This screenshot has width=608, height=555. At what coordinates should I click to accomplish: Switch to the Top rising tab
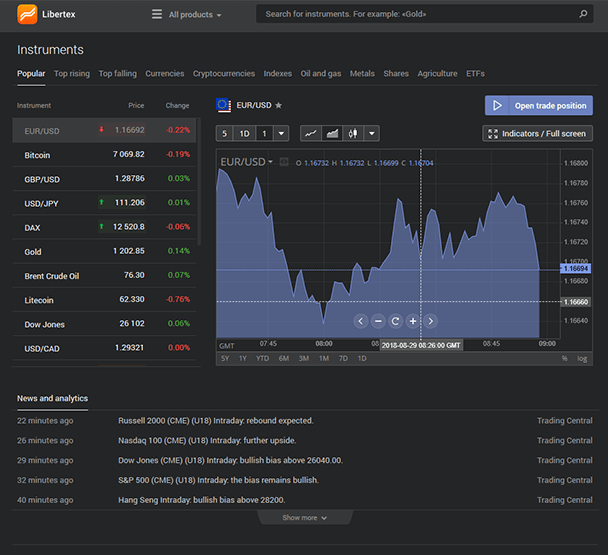coord(72,74)
